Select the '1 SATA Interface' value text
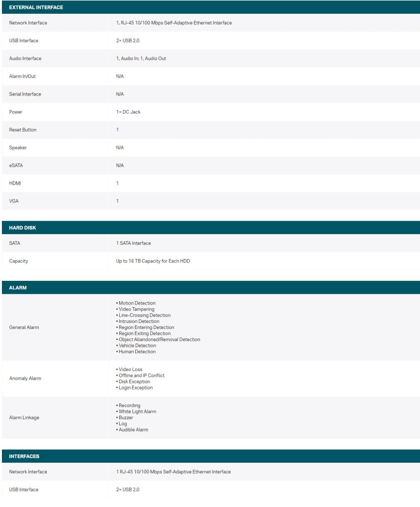Screen dimensions: 420x507 133,243
